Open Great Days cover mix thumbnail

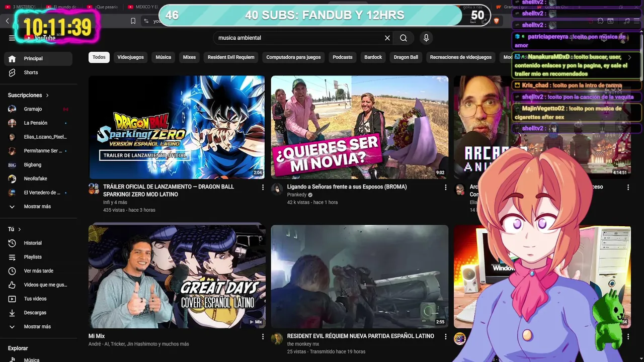click(x=177, y=277)
